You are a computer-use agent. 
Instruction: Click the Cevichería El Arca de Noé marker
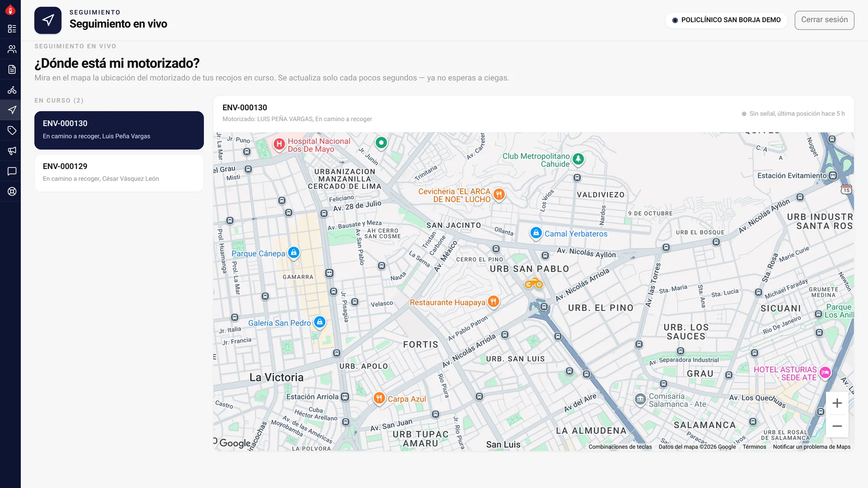[499, 195]
